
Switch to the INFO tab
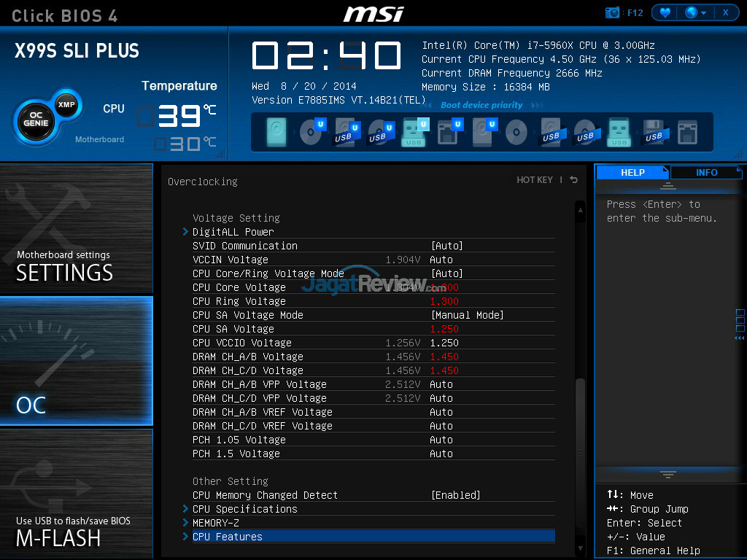coord(706,172)
